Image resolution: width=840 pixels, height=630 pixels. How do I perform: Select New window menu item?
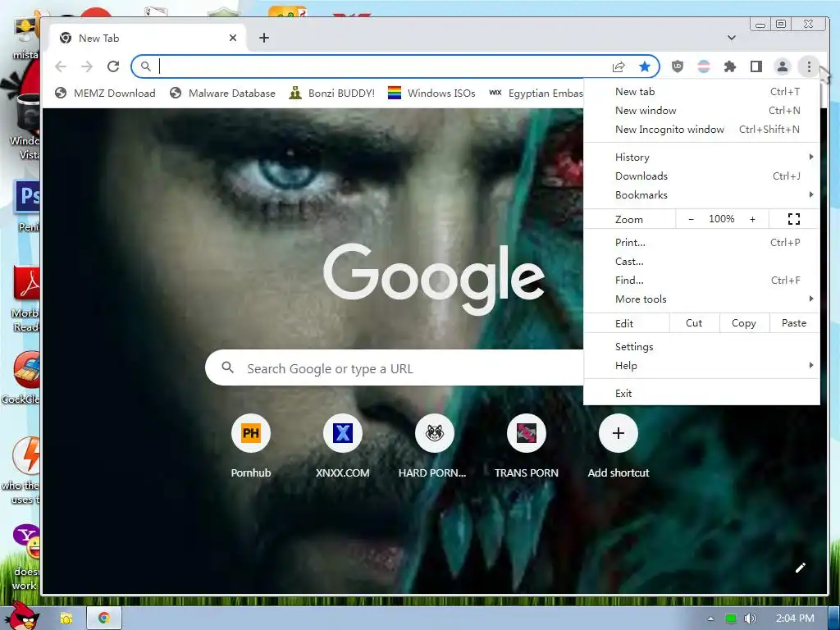(x=702, y=111)
